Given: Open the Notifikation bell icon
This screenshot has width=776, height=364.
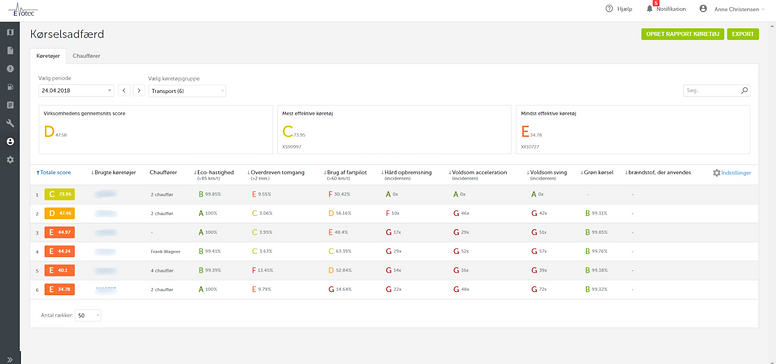Looking at the screenshot, I should 649,9.
